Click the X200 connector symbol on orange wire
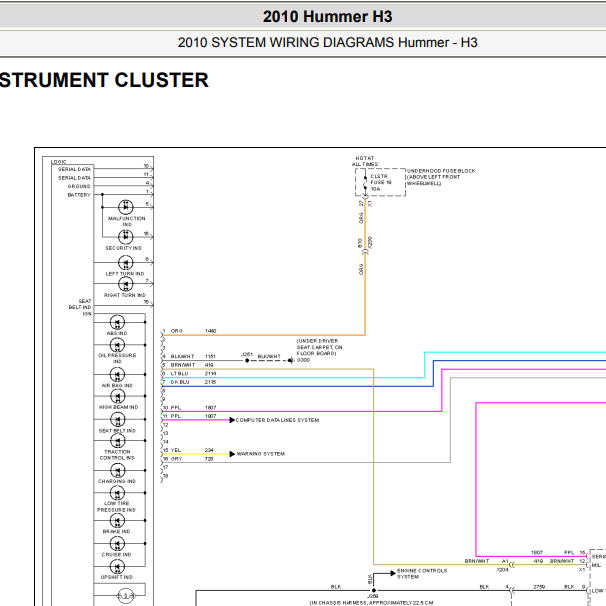Viewport: 606px width, 606px height. click(x=365, y=252)
